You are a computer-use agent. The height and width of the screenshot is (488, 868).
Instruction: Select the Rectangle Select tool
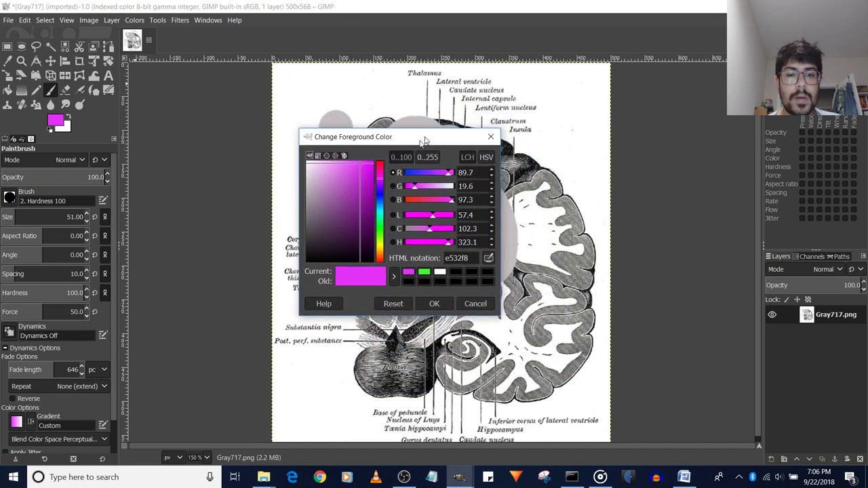(7, 47)
